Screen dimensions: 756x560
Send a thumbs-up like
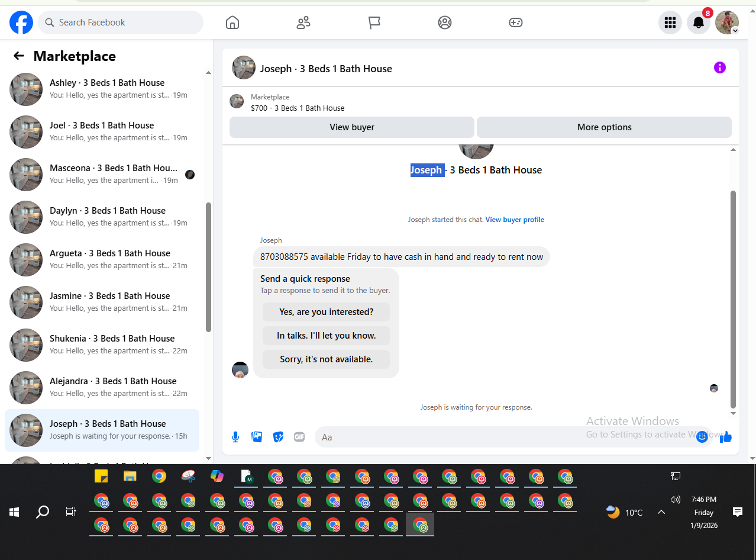[x=726, y=437]
